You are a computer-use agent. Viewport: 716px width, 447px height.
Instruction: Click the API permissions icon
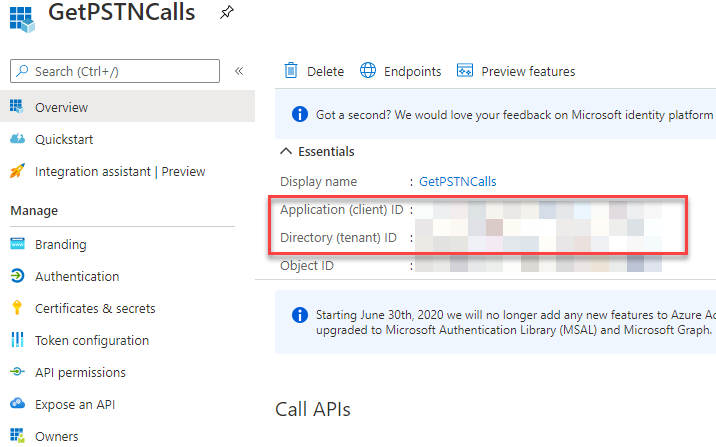(17, 372)
